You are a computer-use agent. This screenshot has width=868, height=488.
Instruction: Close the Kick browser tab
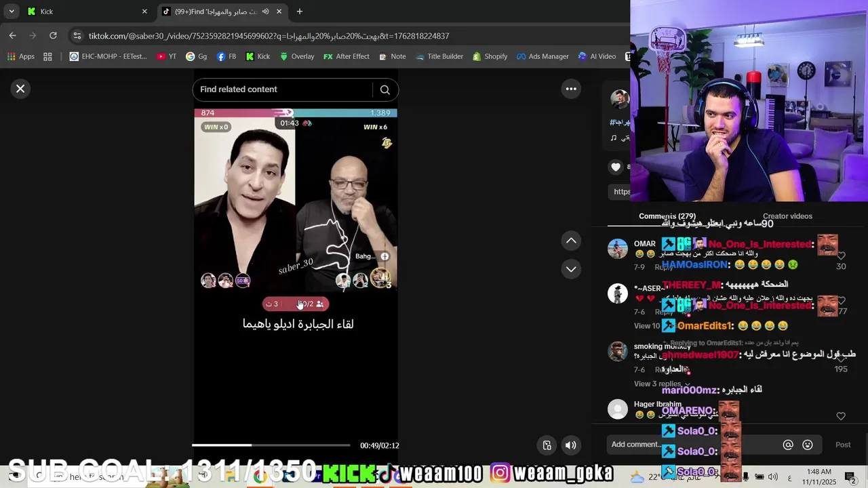click(144, 12)
